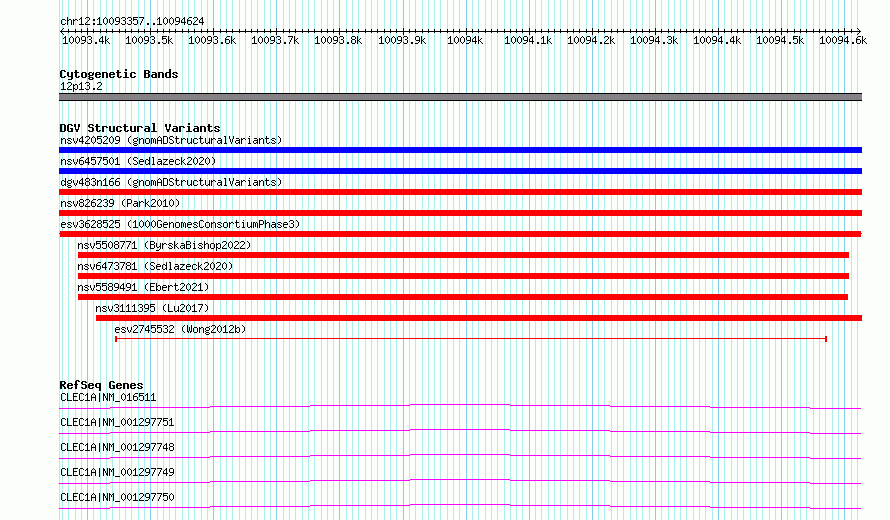Click the magenta line for CLEC1A|NM_001297750
Screen dimensions: 890x520
460,506
